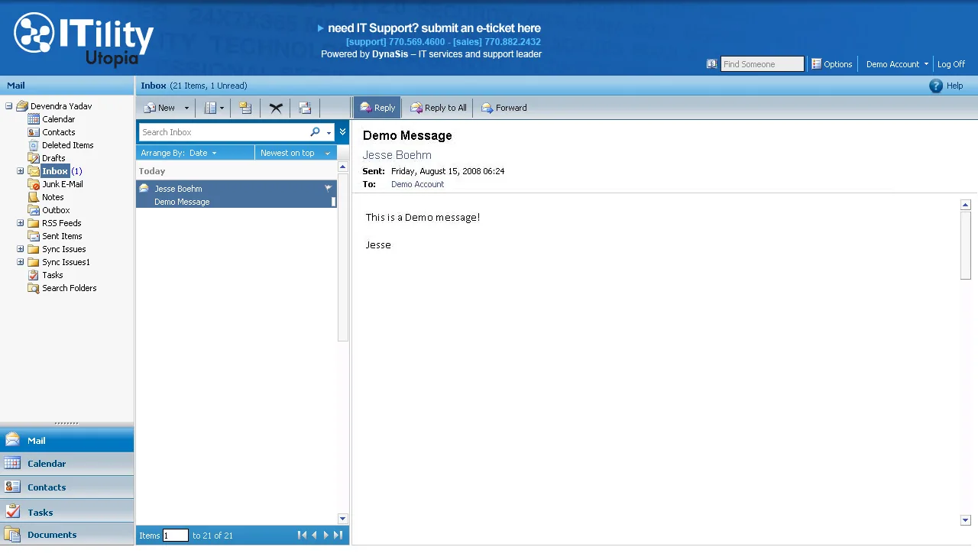Click the Calendar folder icon in tree
This screenshot has width=978, height=560.
click(34, 119)
